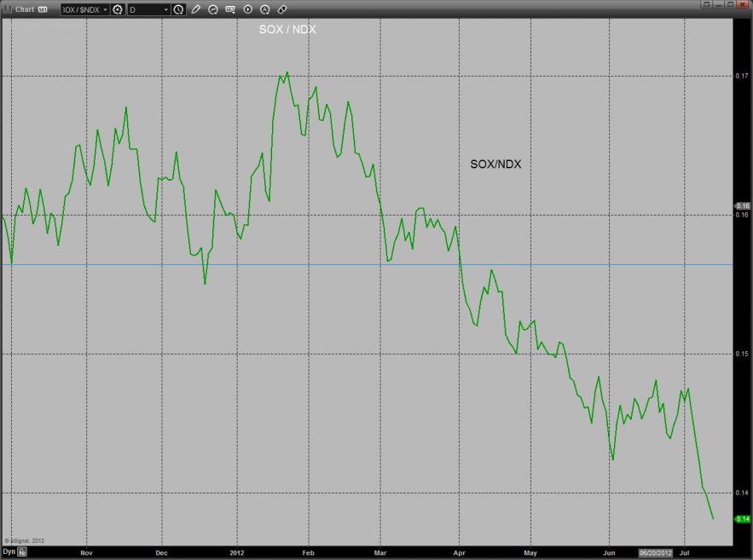Click the link chart icon
This screenshot has width=753, height=560.
[282, 9]
